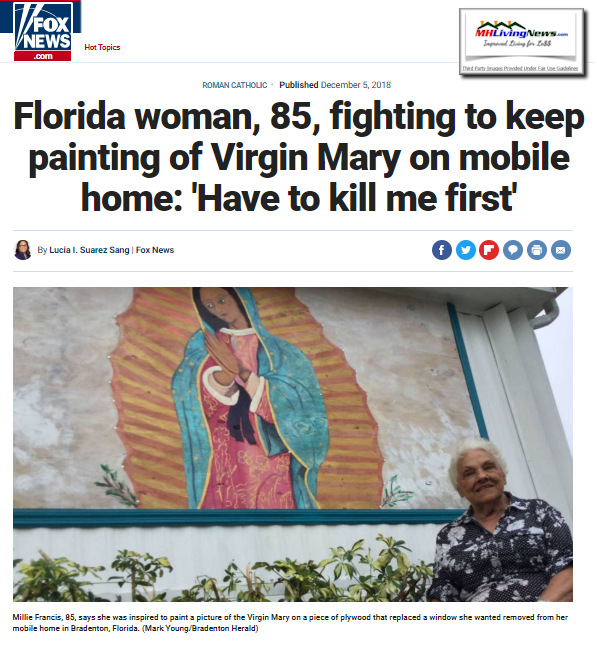Share article on Flipboard icon
Image resolution: width=597 pixels, height=645 pixels.
click(x=489, y=250)
